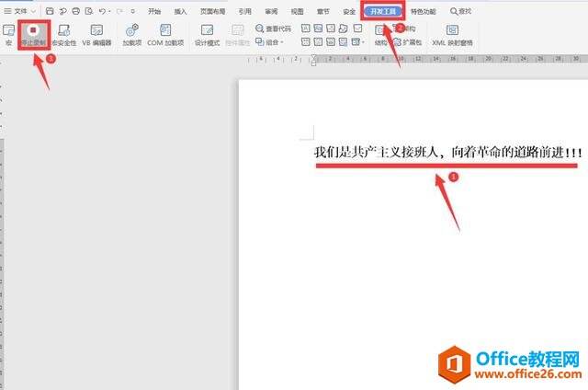Open the XML 映射窗格
588x390 pixels.
(x=452, y=35)
